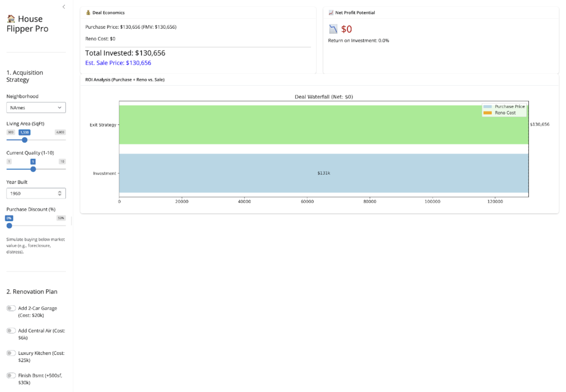Turn on the Add Central Air switch
Image resolution: width=566 pixels, height=392 pixels.
click(x=11, y=331)
